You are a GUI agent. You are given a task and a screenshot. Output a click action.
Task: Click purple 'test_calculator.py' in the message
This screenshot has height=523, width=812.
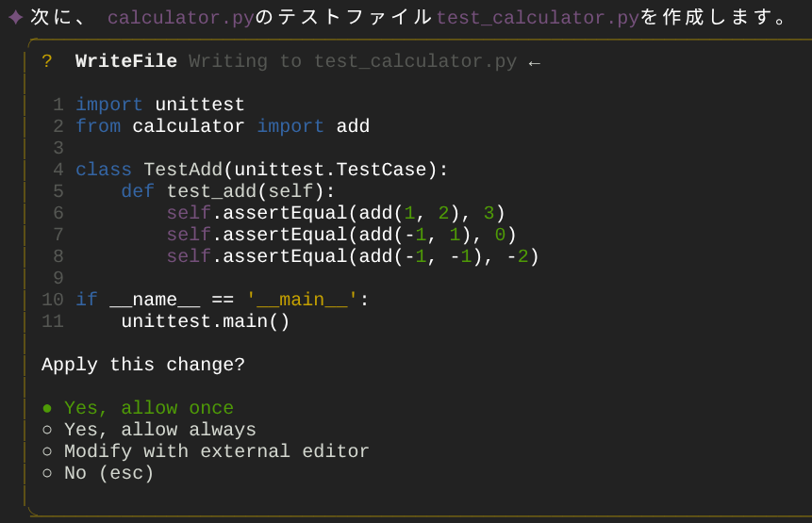tap(539, 18)
